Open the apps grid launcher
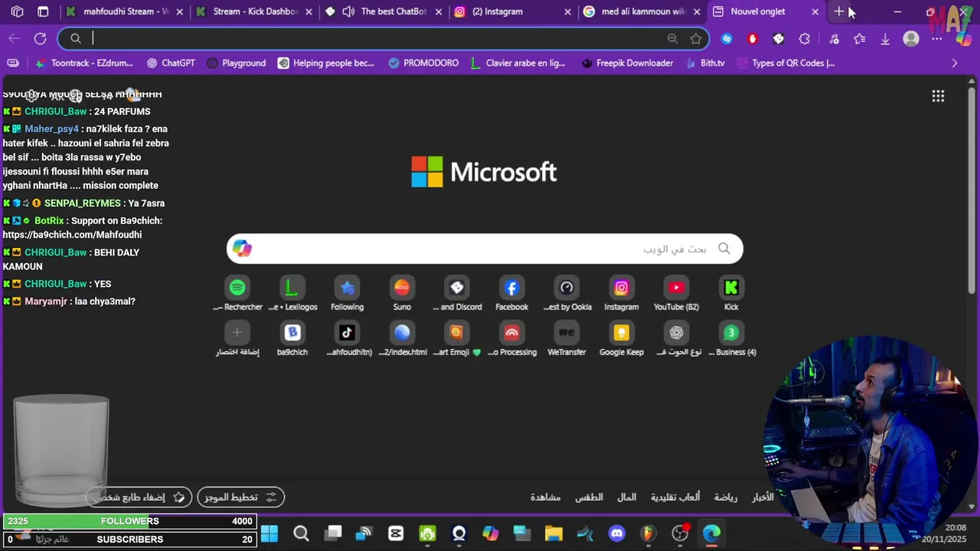The width and height of the screenshot is (980, 551). (x=938, y=96)
